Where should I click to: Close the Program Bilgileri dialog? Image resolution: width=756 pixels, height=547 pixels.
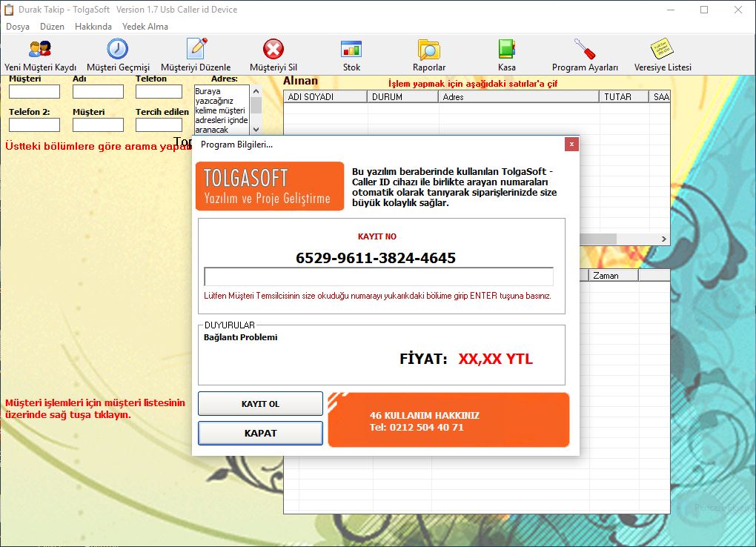[x=571, y=145]
